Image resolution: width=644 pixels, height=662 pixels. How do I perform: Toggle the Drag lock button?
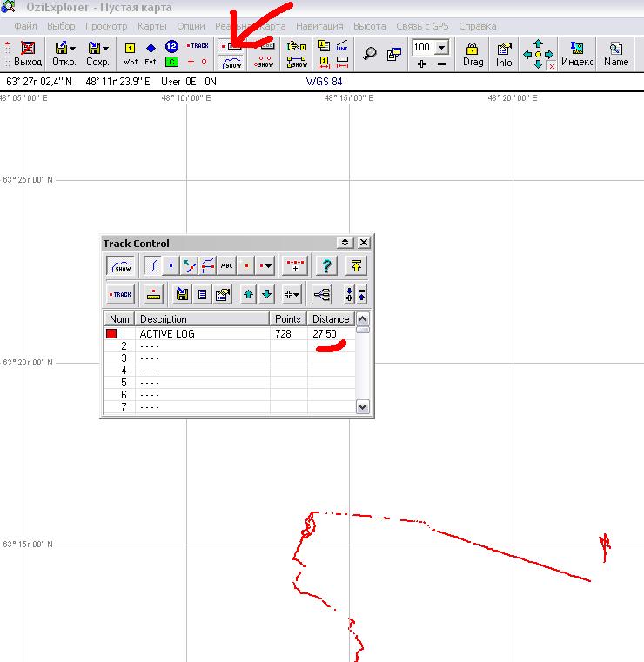pyautogui.click(x=473, y=54)
